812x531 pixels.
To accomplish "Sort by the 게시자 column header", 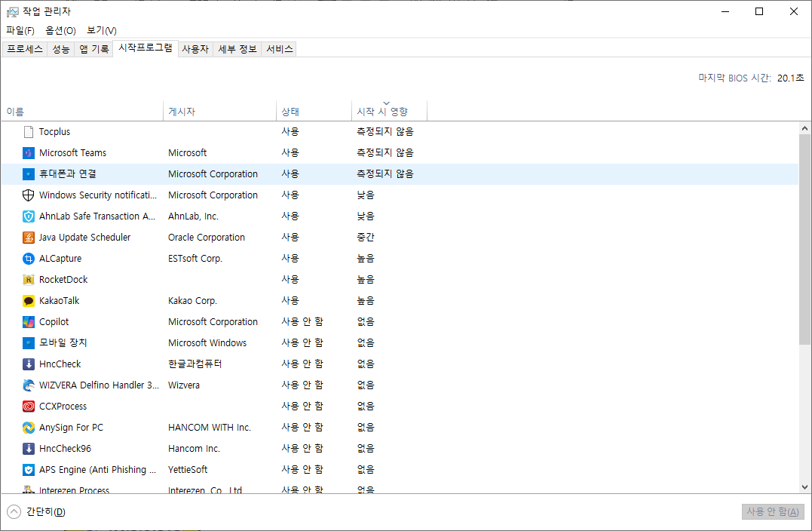I will coord(219,112).
